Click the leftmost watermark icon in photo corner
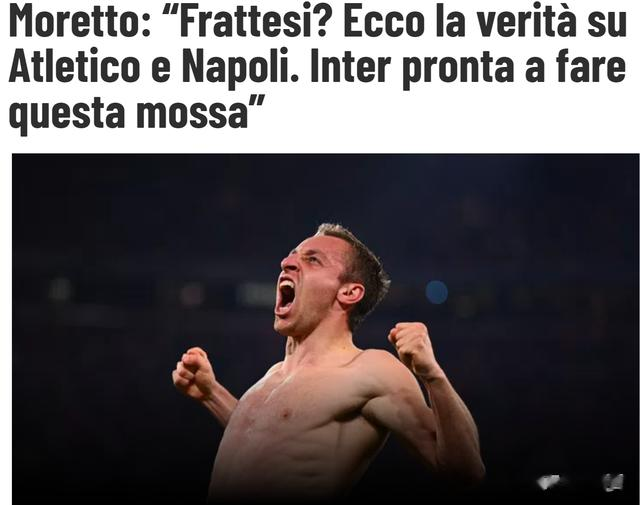 550,482
